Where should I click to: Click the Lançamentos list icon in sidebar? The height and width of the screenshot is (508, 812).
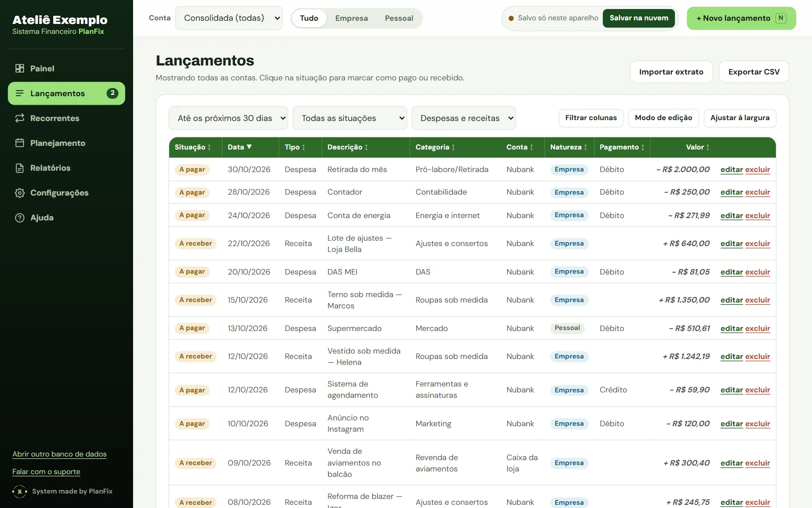pyautogui.click(x=19, y=93)
